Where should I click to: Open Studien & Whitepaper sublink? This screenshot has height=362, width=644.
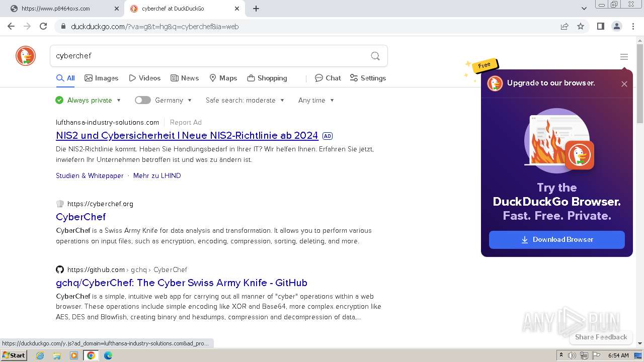[x=90, y=175]
